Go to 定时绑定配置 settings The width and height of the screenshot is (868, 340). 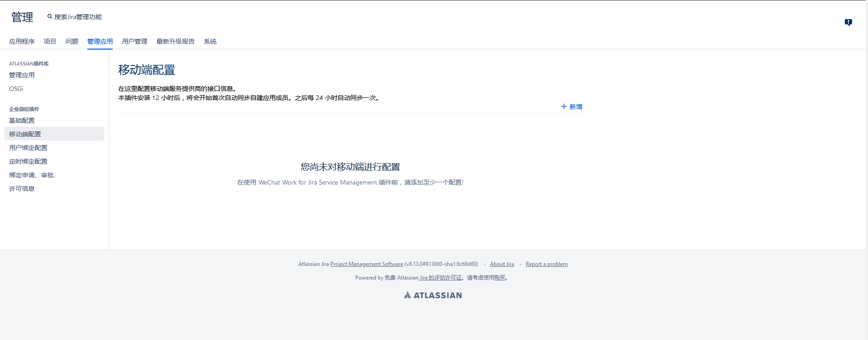pyautogui.click(x=28, y=161)
